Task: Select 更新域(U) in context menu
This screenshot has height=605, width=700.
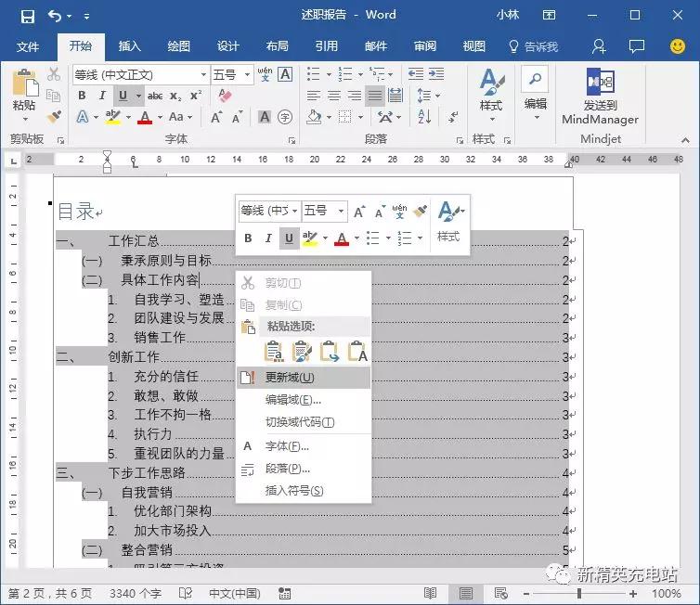Action: pyautogui.click(x=304, y=378)
